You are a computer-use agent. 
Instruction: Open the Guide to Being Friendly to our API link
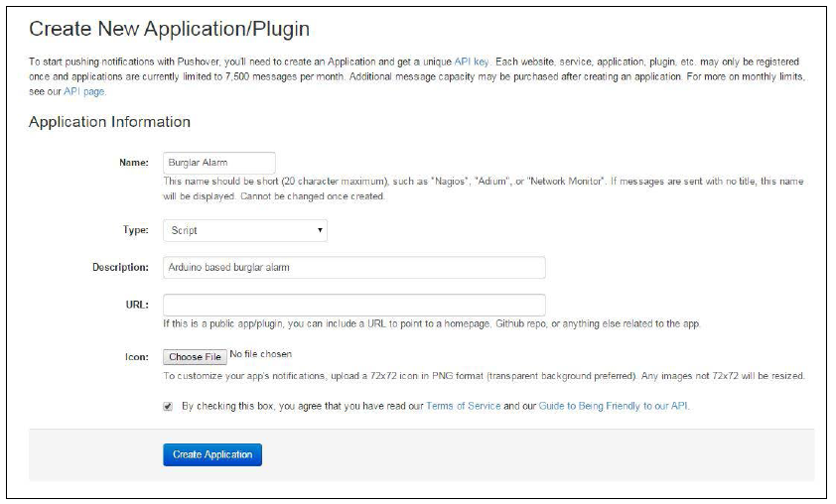614,406
